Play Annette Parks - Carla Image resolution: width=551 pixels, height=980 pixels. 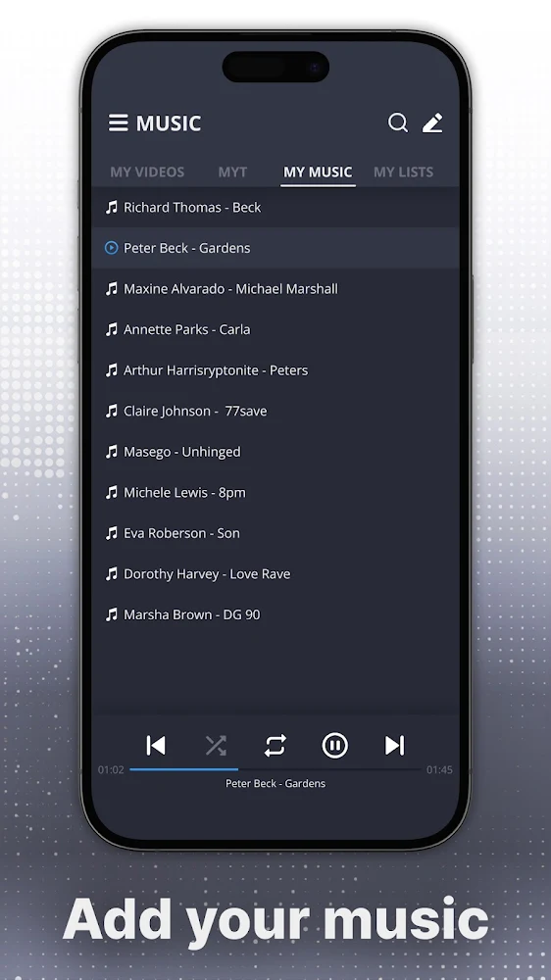[x=275, y=329]
